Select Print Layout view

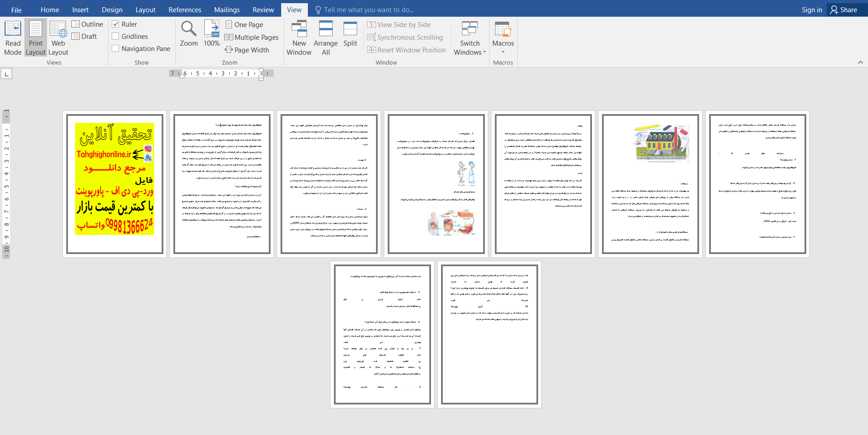click(x=36, y=38)
